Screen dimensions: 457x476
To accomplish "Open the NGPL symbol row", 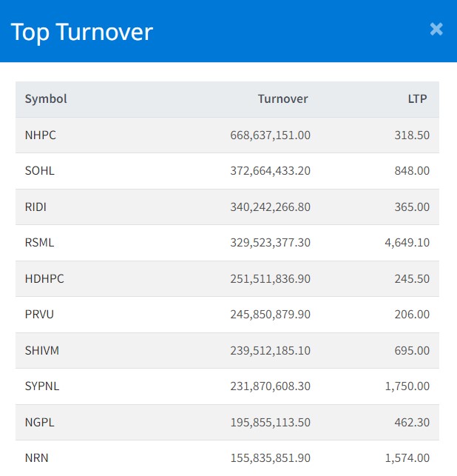I will click(x=40, y=422).
